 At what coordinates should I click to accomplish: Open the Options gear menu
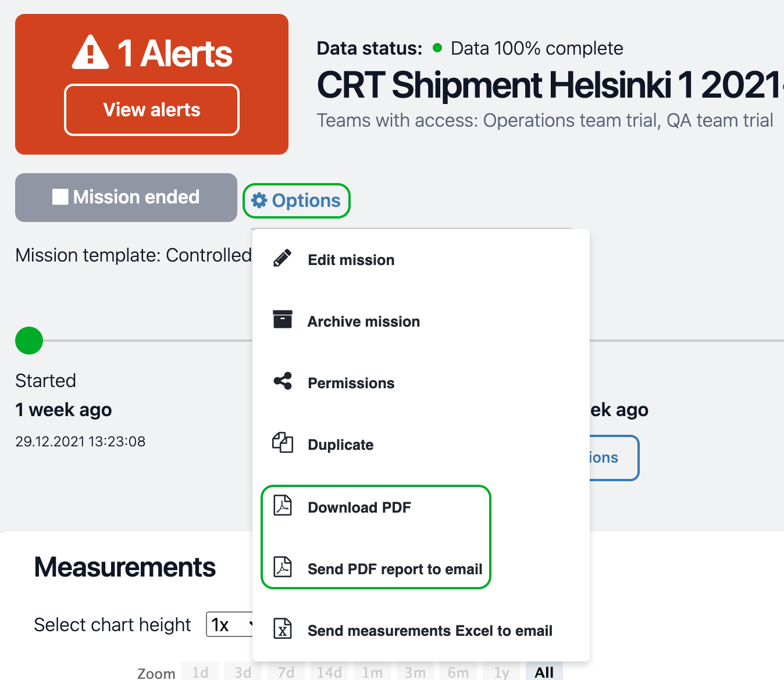296,201
